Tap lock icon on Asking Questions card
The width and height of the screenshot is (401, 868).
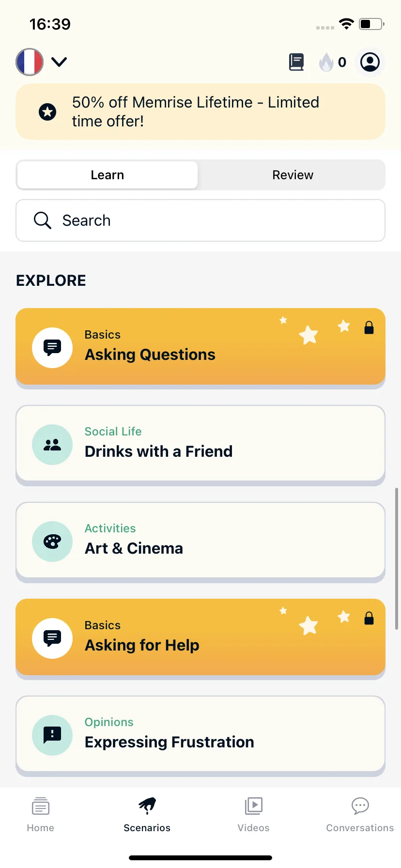pos(369,328)
